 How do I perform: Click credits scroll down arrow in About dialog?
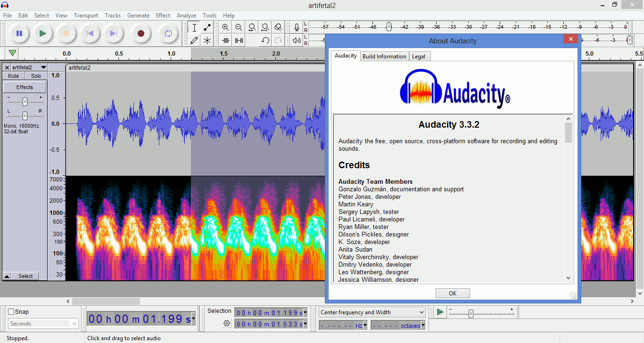pos(568,278)
